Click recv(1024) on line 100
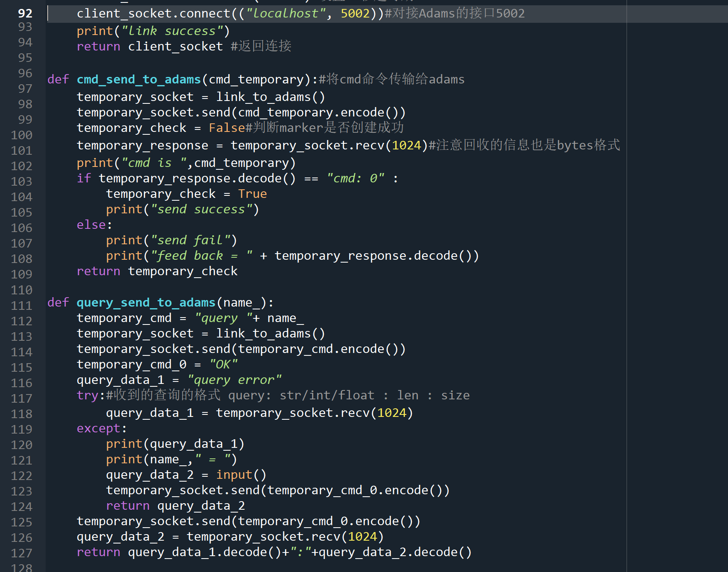The width and height of the screenshot is (728, 572). [391, 145]
